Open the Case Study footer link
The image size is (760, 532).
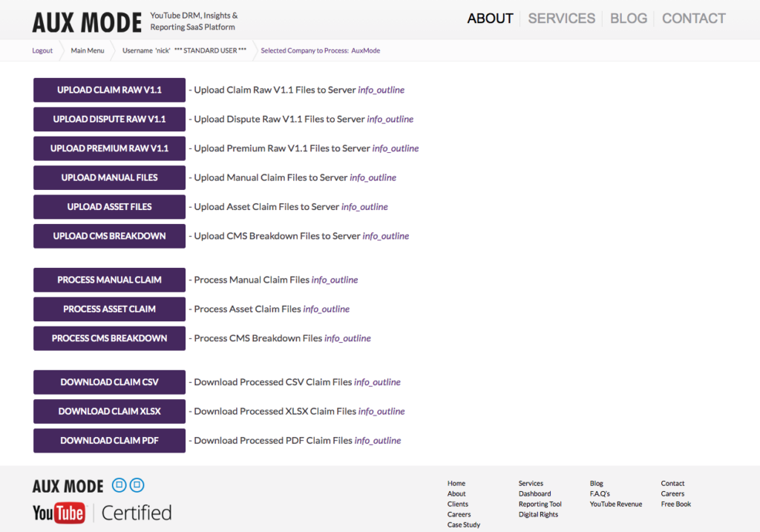click(x=464, y=525)
